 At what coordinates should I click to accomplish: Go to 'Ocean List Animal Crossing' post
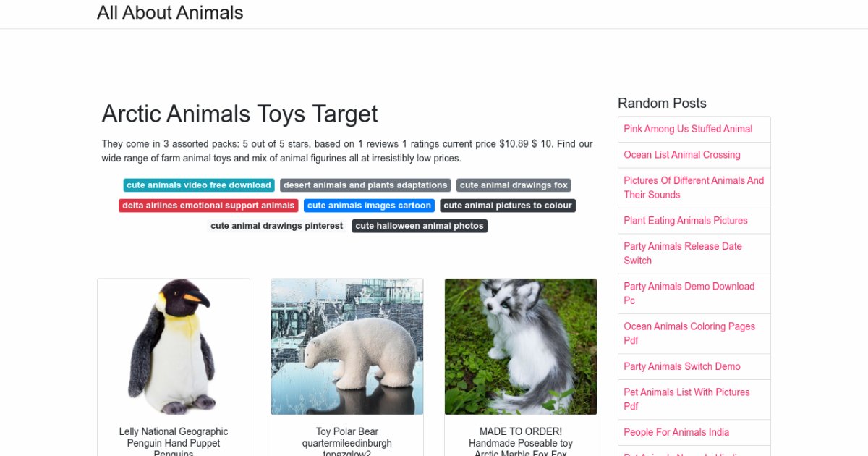click(x=682, y=155)
